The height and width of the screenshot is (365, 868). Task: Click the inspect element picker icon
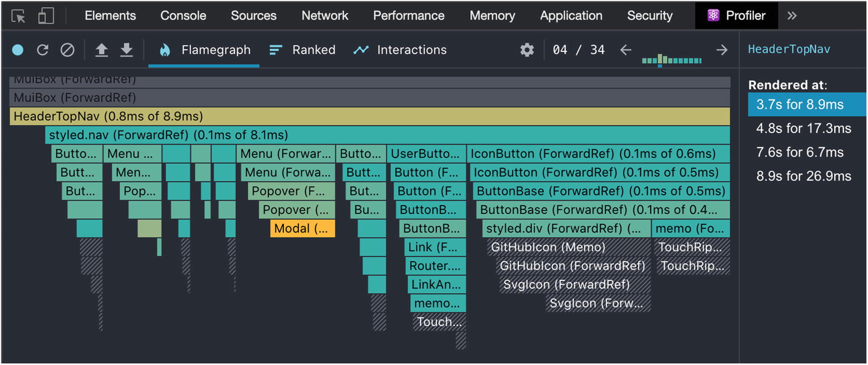19,16
